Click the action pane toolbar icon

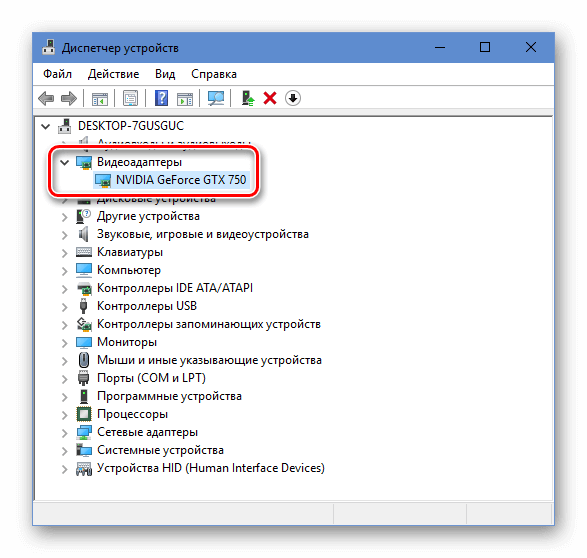(x=185, y=99)
